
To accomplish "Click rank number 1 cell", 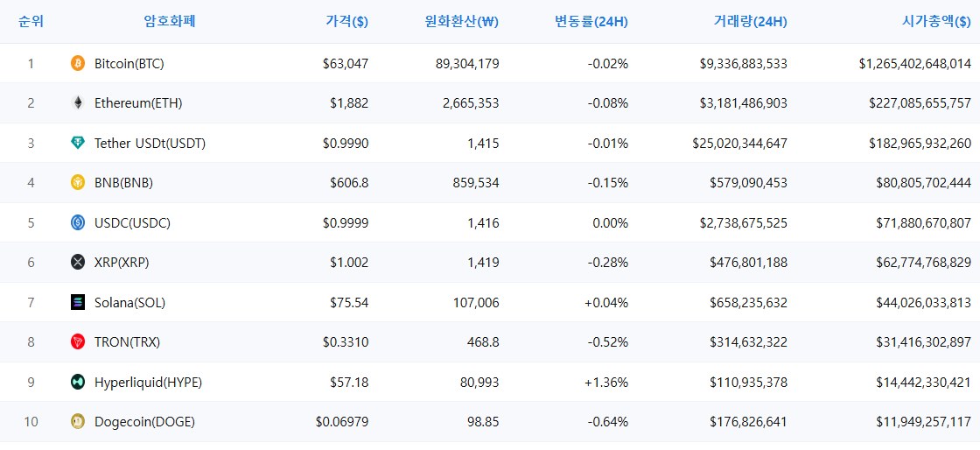I will pyautogui.click(x=31, y=64).
